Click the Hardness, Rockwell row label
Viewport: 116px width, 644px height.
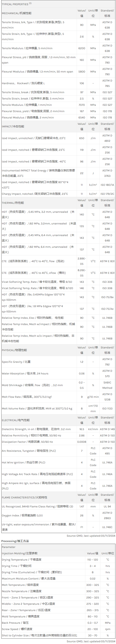(x=23, y=83)
